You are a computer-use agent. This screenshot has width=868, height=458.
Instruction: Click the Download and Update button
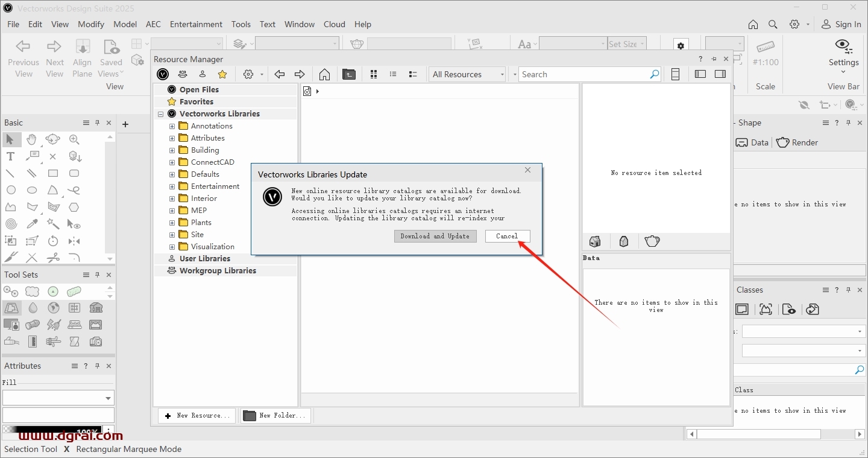[x=435, y=236]
